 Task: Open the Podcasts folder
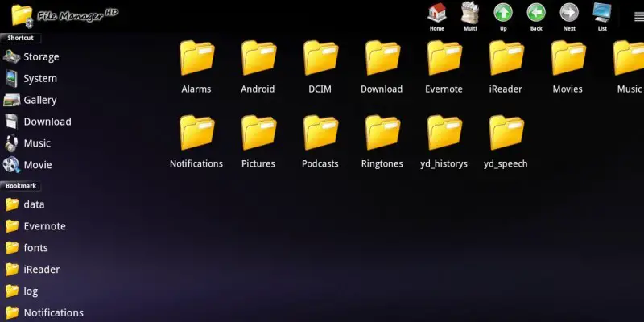[x=320, y=142]
